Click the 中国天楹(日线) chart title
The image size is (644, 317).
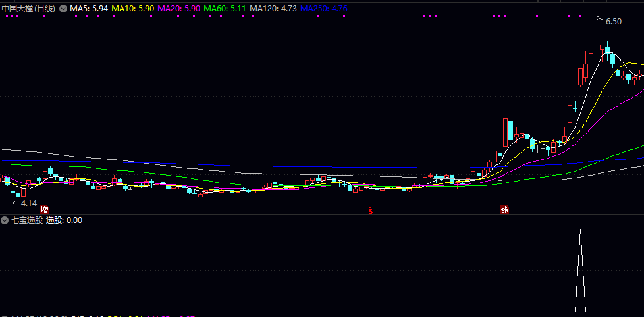coord(29,9)
